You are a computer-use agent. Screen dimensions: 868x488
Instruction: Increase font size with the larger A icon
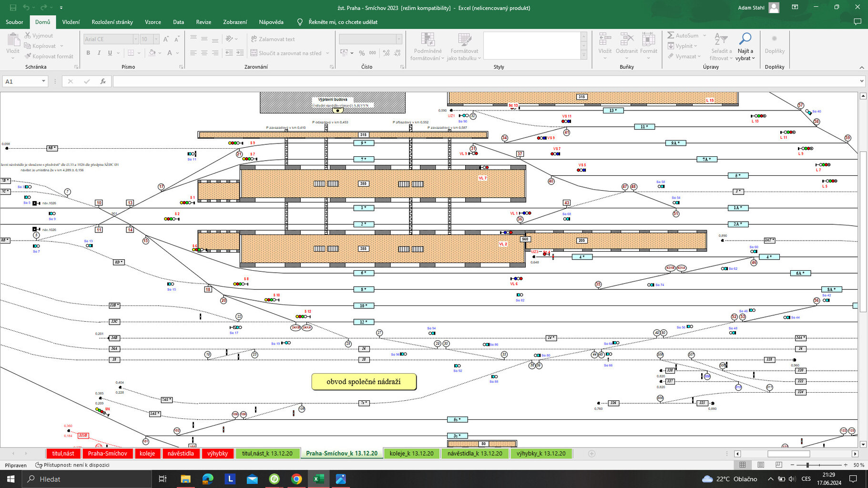tap(166, 39)
